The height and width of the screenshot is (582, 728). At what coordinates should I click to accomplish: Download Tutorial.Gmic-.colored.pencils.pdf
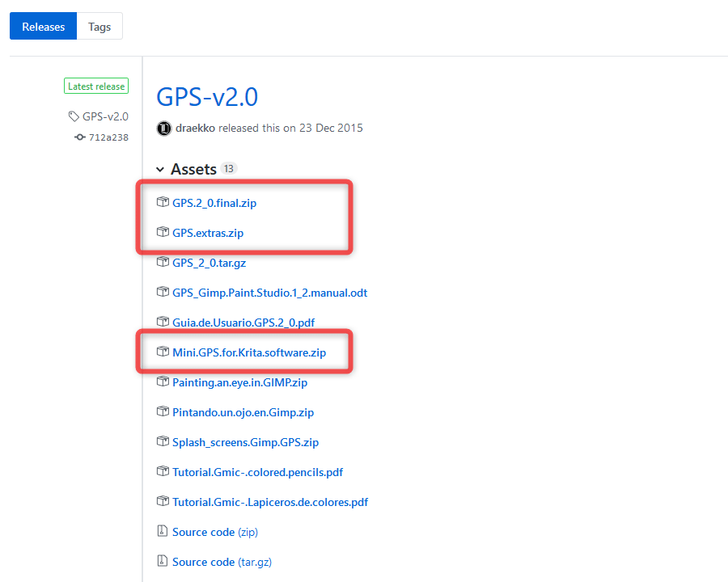[258, 472]
